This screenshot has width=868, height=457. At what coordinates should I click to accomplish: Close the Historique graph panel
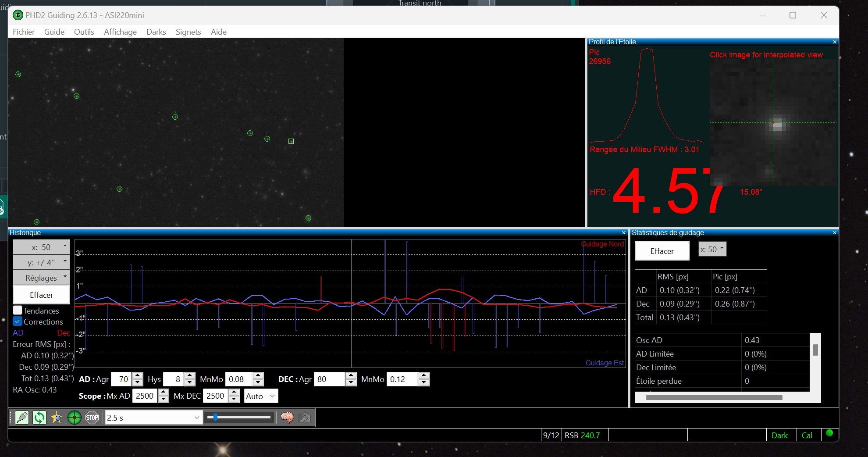(x=624, y=233)
